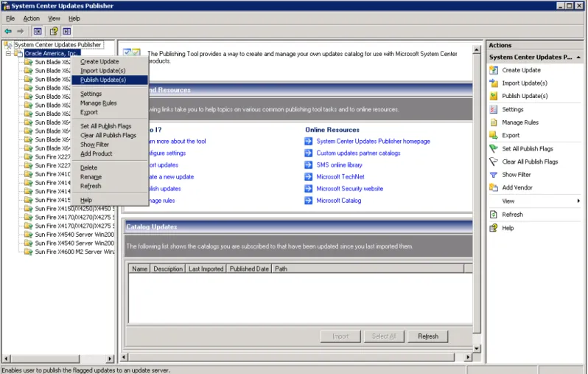This screenshot has height=374, width=588.
Task: Expand the View submenu arrow in Actions pane
Action: (578, 201)
